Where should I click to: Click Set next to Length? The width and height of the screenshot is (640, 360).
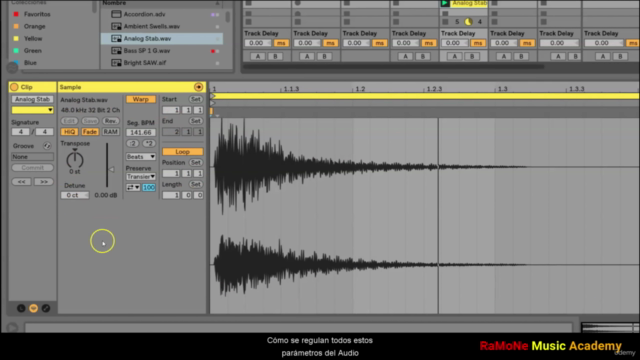click(x=196, y=184)
